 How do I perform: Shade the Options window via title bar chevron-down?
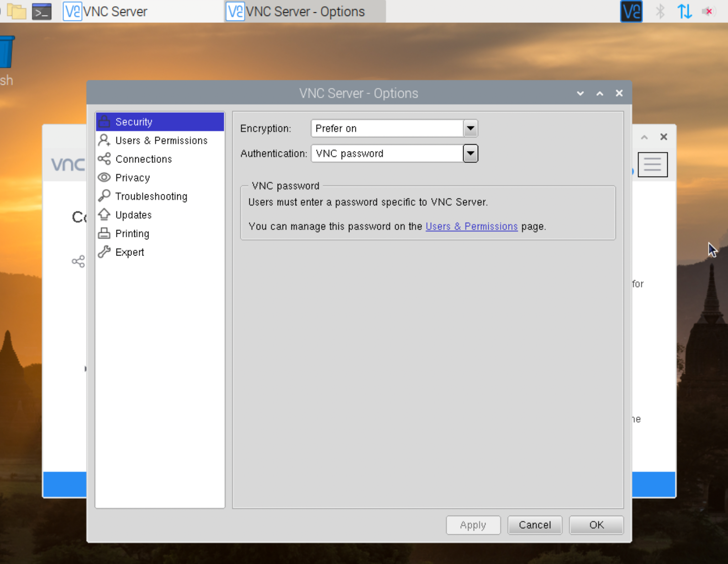(580, 94)
